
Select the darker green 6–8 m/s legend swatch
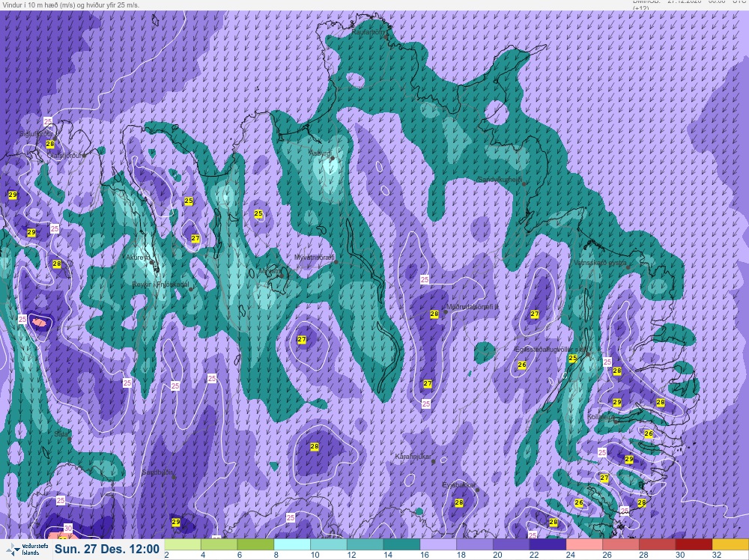click(255, 545)
